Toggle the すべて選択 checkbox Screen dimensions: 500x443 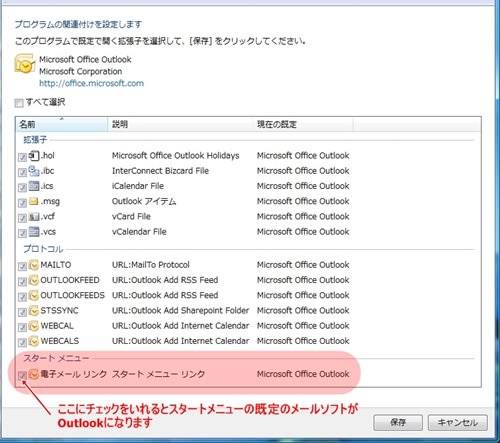(x=19, y=103)
